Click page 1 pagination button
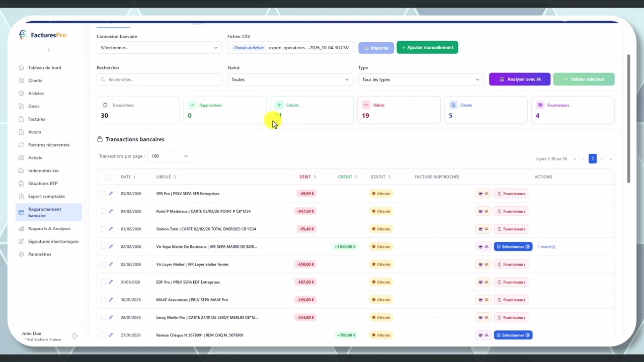Image resolution: width=644 pixels, height=362 pixels. click(x=592, y=159)
